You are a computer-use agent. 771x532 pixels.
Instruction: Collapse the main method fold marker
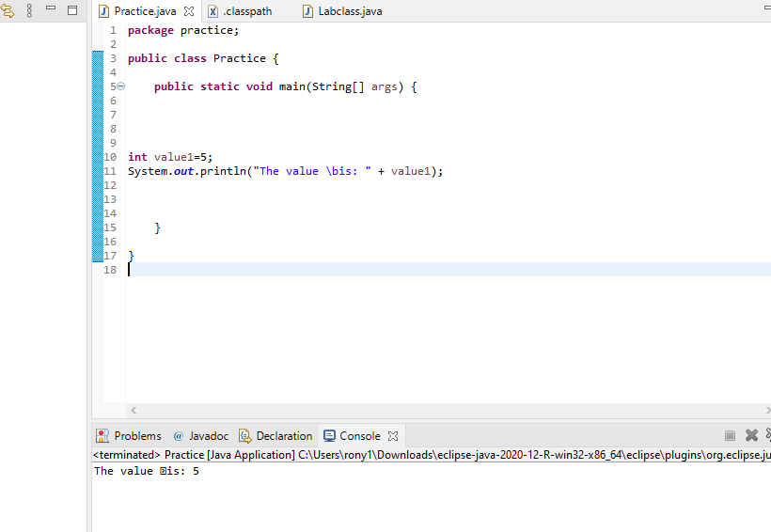[121, 86]
